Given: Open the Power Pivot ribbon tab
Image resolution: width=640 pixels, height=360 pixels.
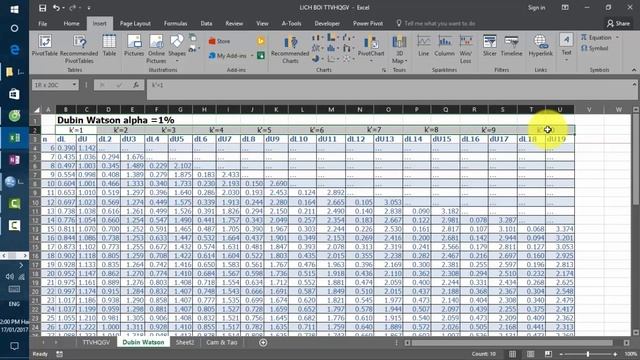Looking at the screenshot, I should 368,24.
